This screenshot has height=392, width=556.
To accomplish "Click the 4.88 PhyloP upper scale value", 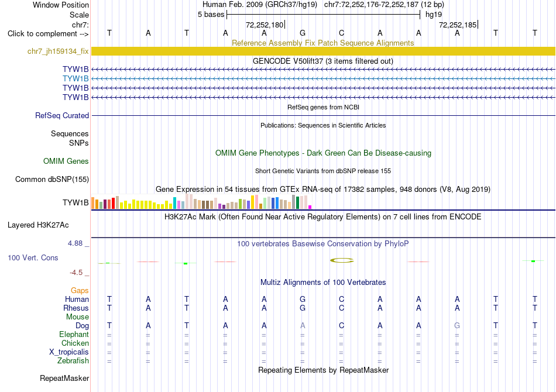I will pyautogui.click(x=75, y=243).
